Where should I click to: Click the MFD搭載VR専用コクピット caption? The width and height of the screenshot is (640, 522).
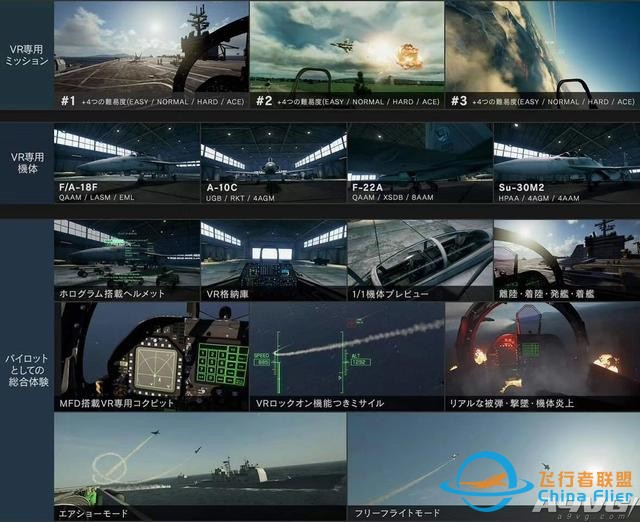117,403
